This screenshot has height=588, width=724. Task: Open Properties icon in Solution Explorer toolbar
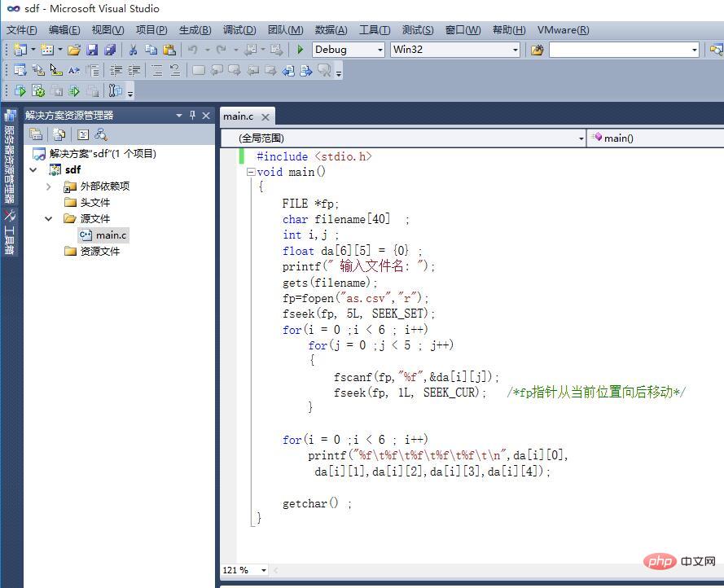click(36, 134)
